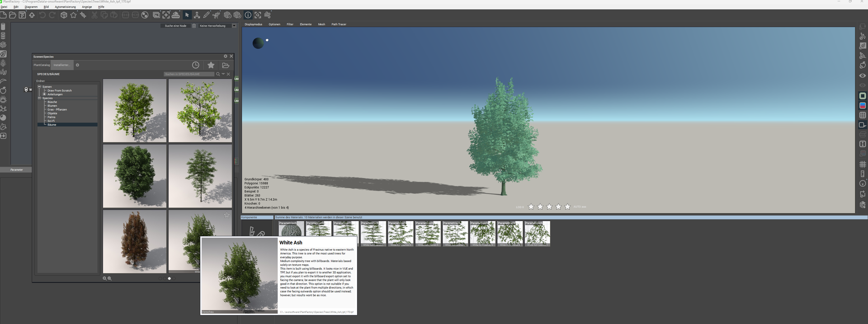This screenshot has height=324, width=868.
Task: Expand the Anleitungen tree folder
Action: tap(44, 94)
